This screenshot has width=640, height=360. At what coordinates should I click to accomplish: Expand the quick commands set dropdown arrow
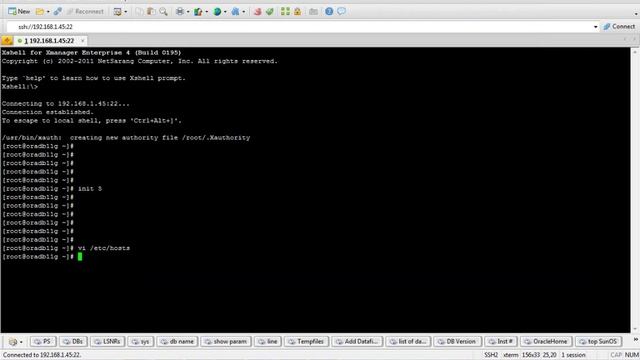21,342
